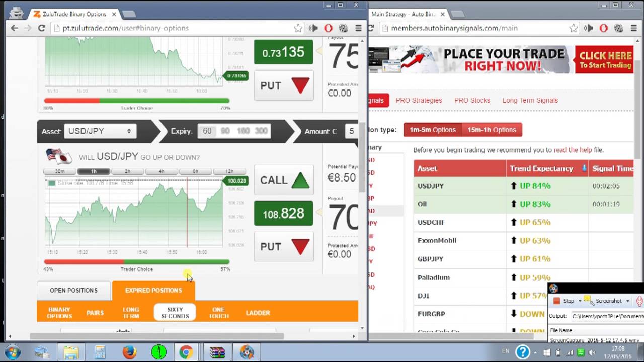Select the Ladder category

(x=258, y=313)
